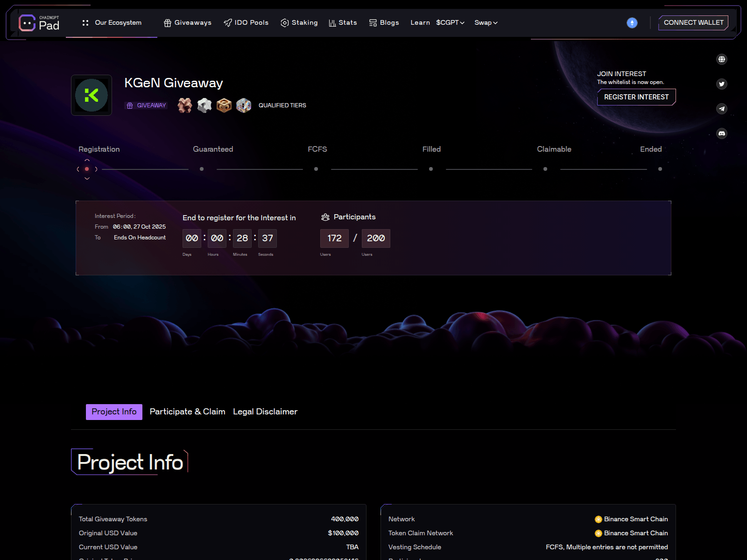
Task: Open the Our Ecosystem grid menu
Action: [x=112, y=22]
